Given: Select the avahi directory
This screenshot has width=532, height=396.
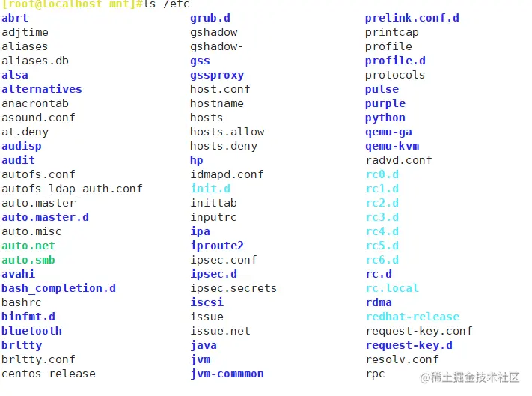Looking at the screenshot, I should coord(18,274).
